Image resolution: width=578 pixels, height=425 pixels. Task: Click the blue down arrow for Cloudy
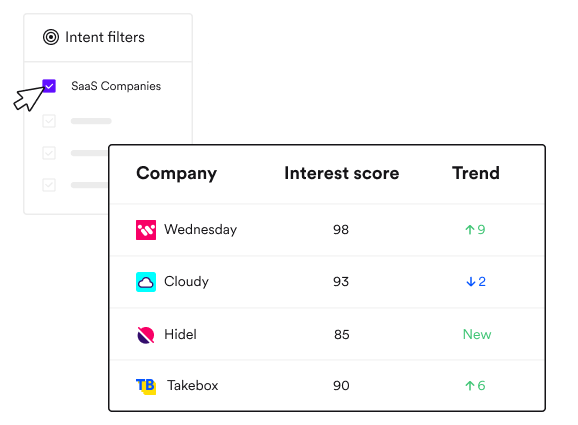tap(470, 282)
